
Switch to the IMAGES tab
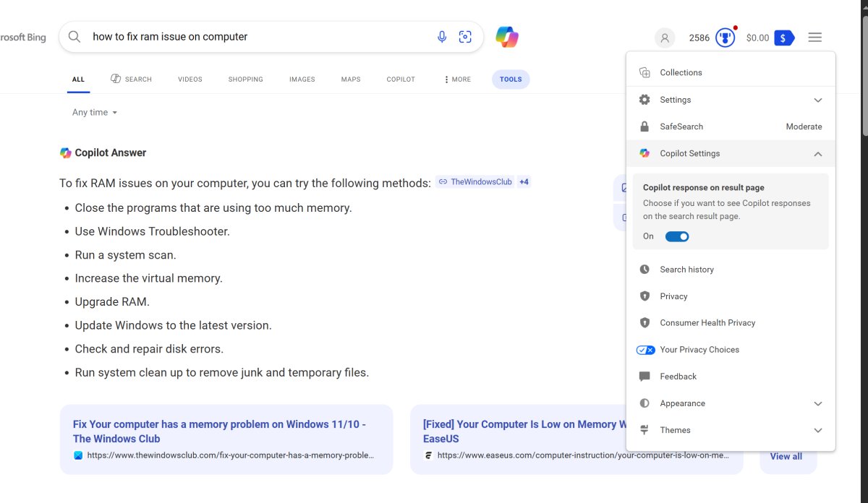tap(302, 79)
